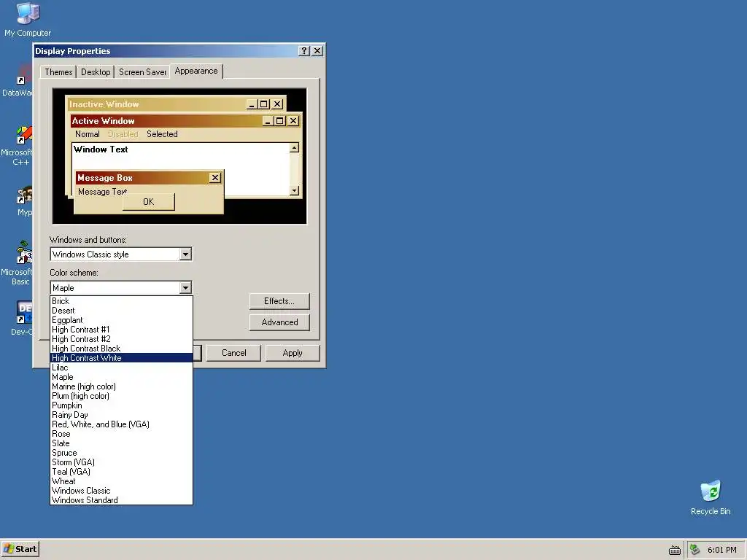Choose Plum (high color) scheme
Screen dimensions: 747x560
tap(122, 396)
